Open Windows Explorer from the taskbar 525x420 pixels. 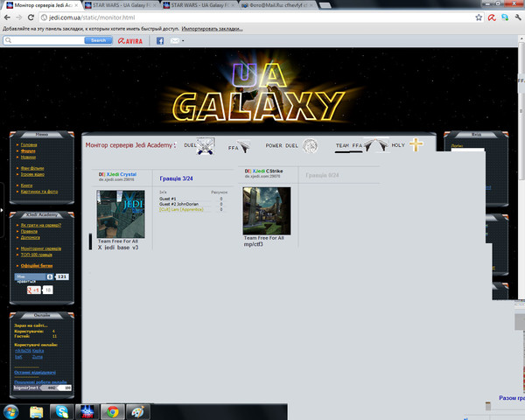[37, 412]
